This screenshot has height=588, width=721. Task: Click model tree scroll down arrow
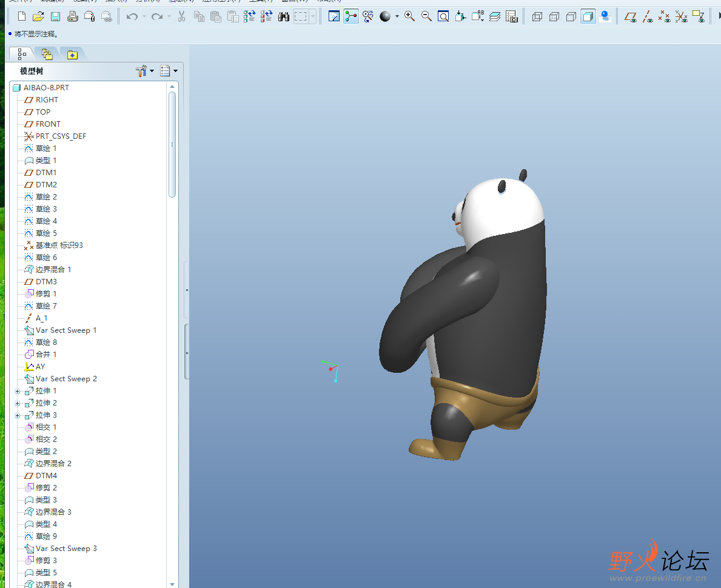click(172, 584)
